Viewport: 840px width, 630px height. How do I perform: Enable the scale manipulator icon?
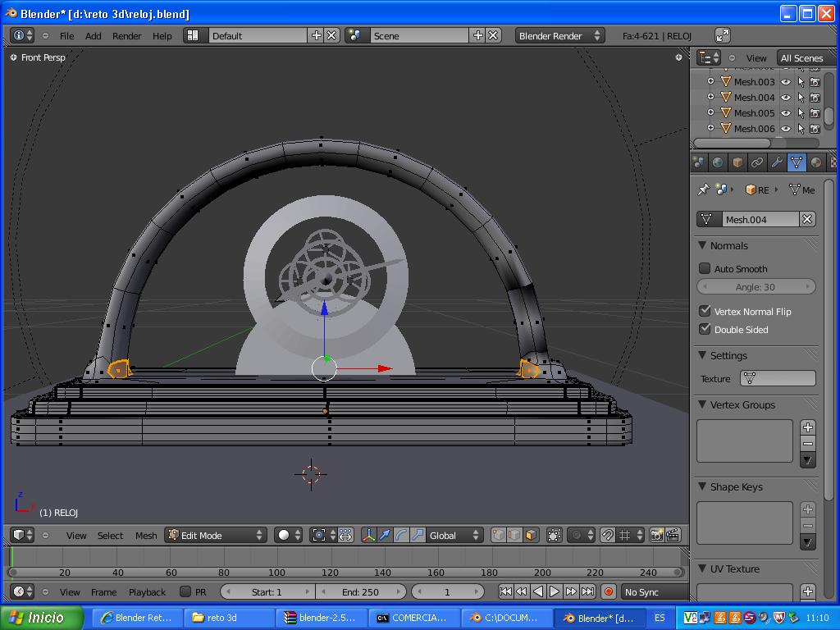click(x=418, y=535)
